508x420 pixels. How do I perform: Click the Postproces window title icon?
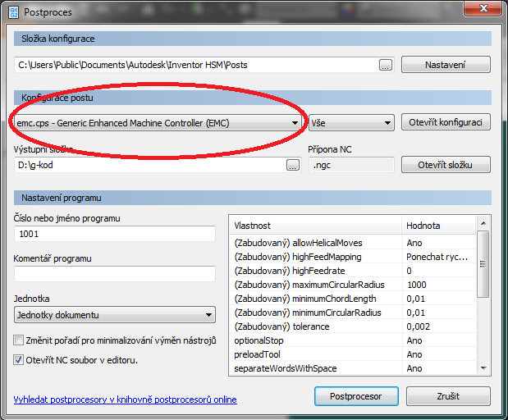pos(12,12)
